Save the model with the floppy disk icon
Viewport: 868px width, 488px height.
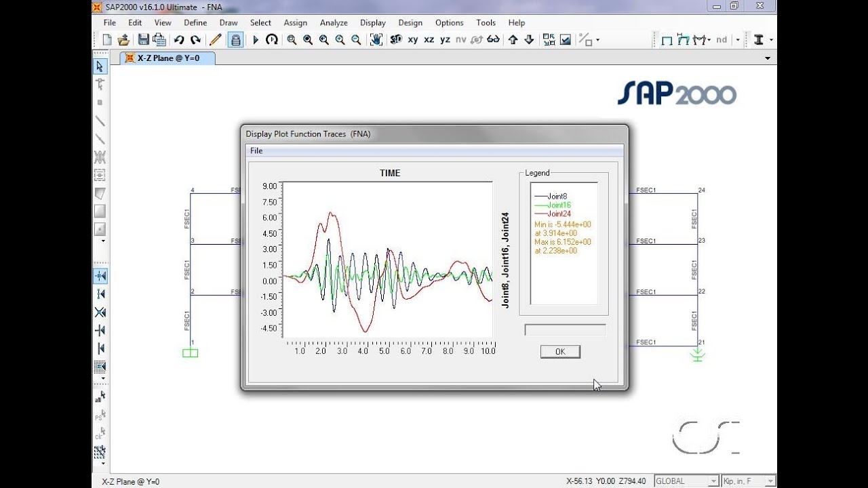point(143,40)
